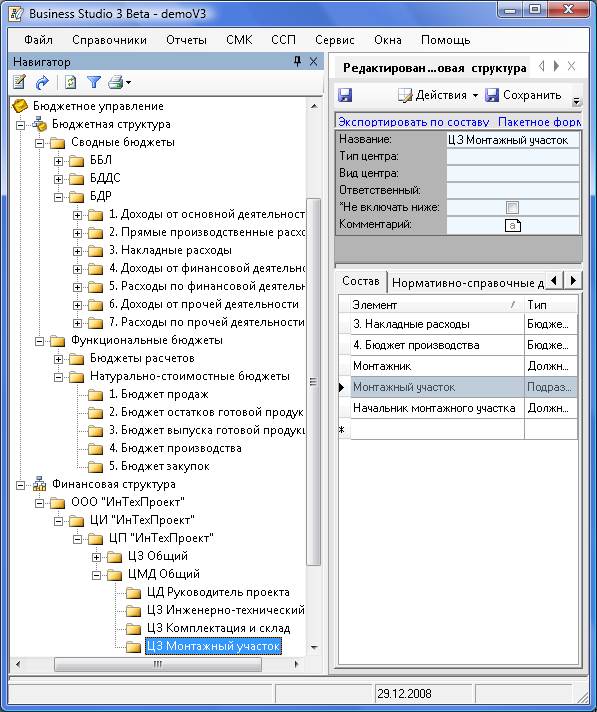
Task: Select 5. Бюджет закупок tree item
Action: [x=159, y=466]
